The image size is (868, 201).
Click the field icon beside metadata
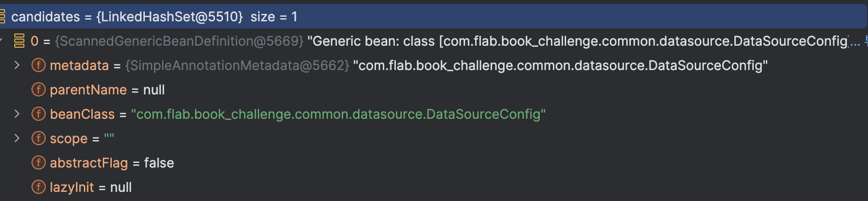38,65
